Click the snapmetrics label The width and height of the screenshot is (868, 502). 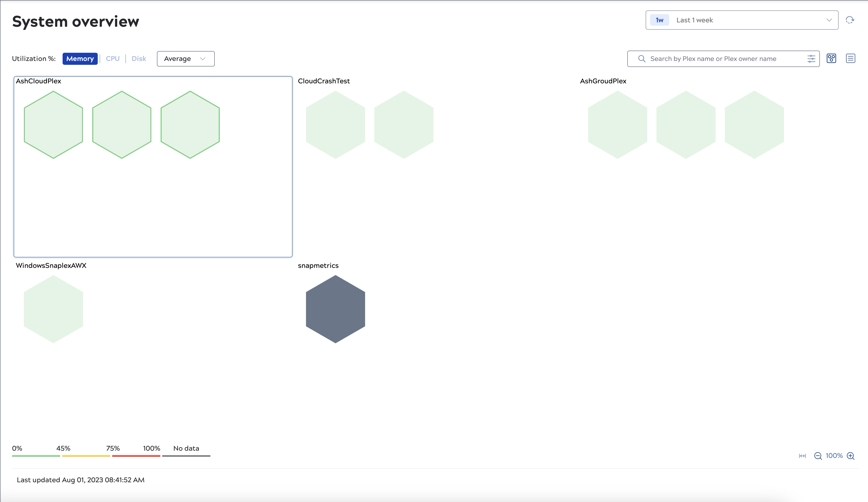318,265
